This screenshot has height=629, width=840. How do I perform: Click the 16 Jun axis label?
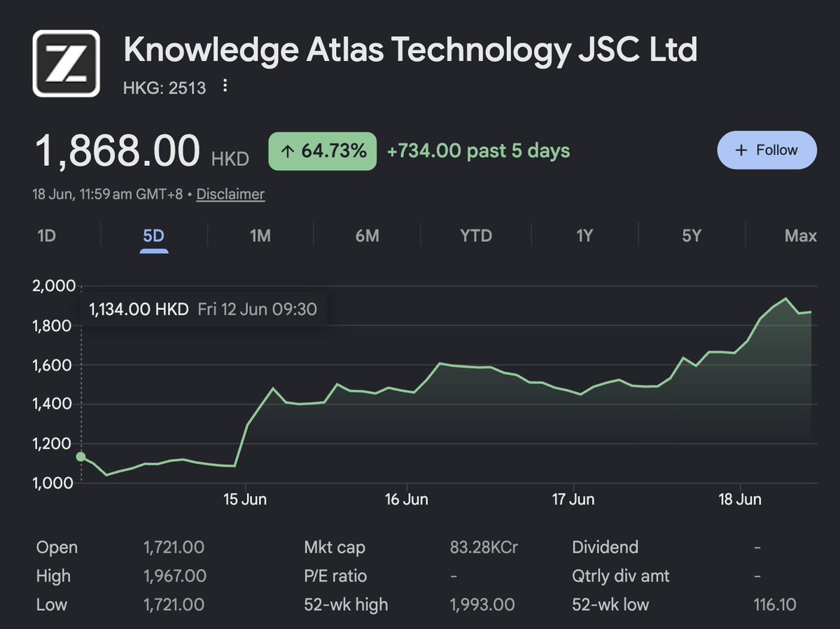point(407,499)
